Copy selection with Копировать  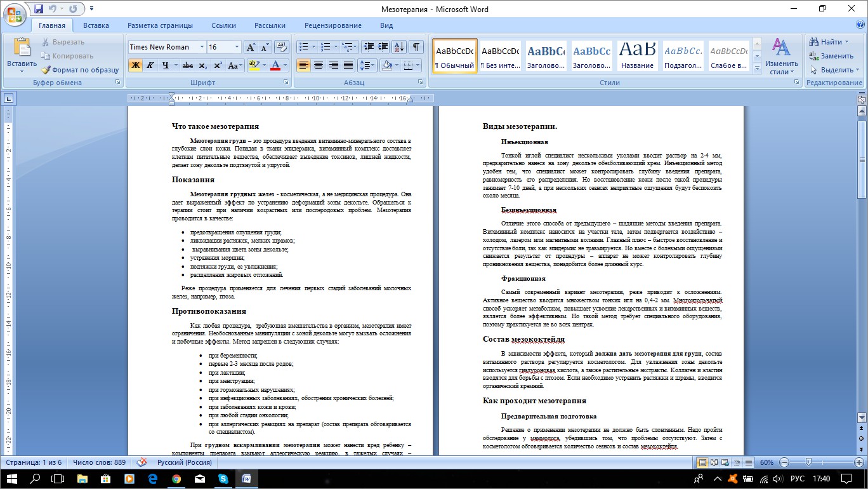[x=67, y=56]
